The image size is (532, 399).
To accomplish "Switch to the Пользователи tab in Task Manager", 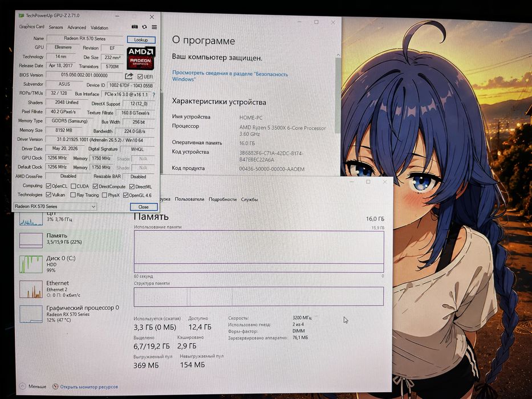I will pos(190,199).
